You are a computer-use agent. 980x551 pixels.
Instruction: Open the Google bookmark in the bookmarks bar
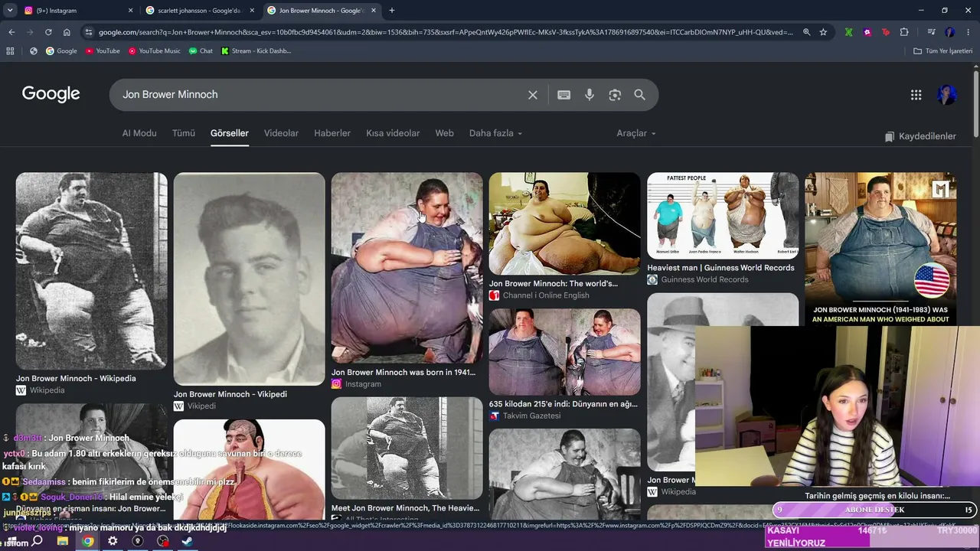(61, 51)
